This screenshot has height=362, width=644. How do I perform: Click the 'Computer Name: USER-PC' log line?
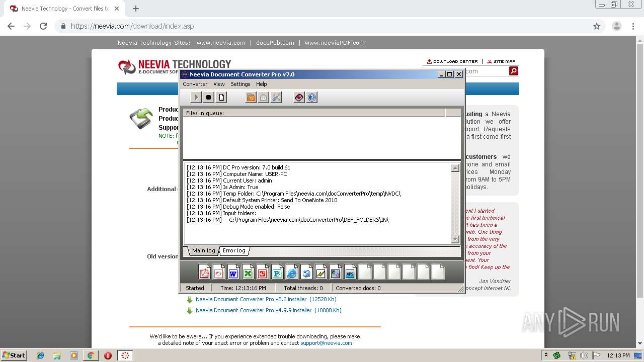pos(237,174)
